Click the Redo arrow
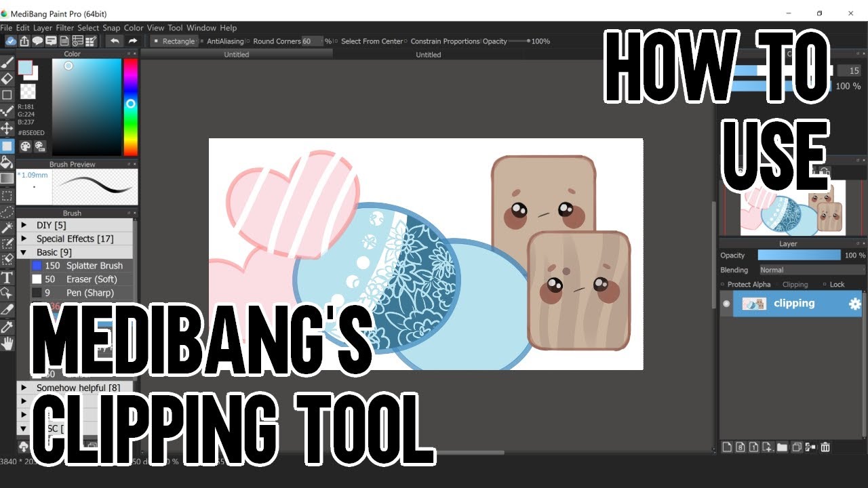This screenshot has width=868, height=488. (133, 41)
